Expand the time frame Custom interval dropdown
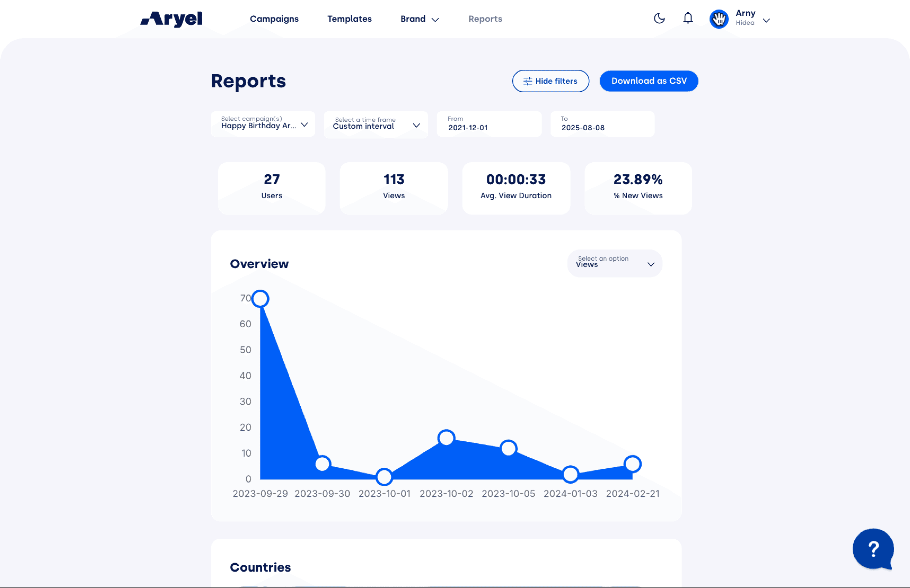Screen dimensions: 910x588 376,124
